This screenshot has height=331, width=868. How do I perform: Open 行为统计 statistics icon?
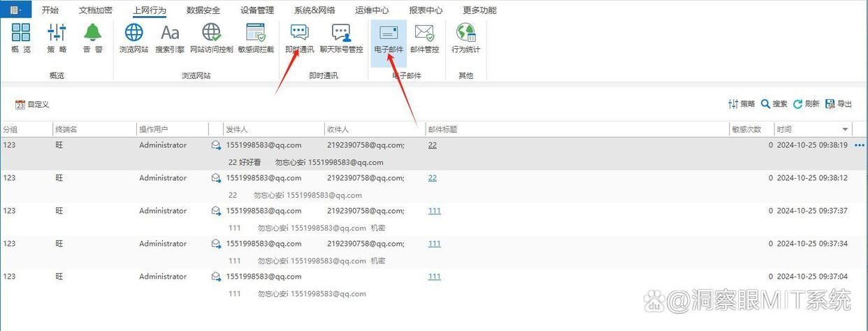[x=465, y=38]
